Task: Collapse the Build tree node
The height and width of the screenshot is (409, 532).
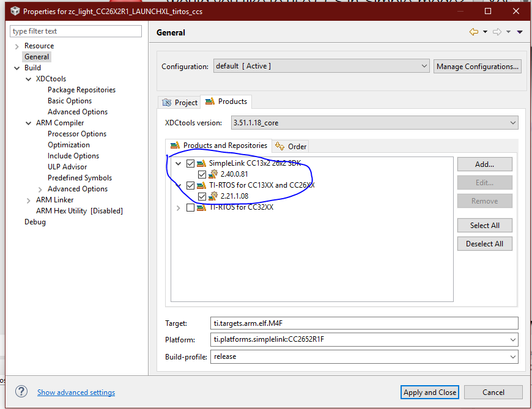Action: click(x=17, y=68)
